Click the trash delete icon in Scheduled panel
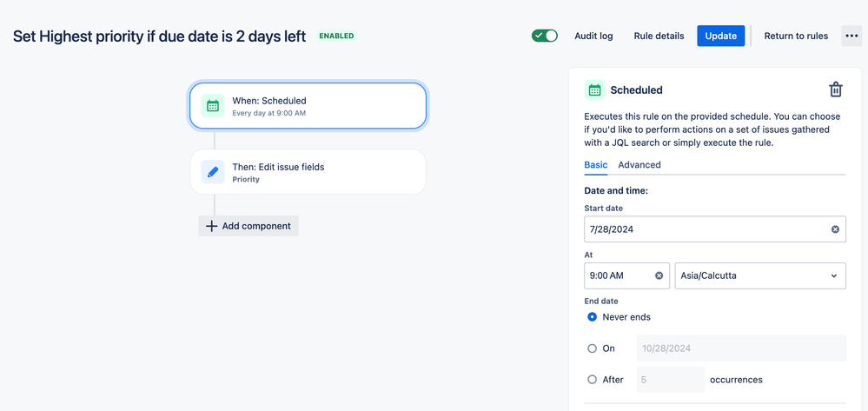The height and width of the screenshot is (411, 868). tap(835, 89)
